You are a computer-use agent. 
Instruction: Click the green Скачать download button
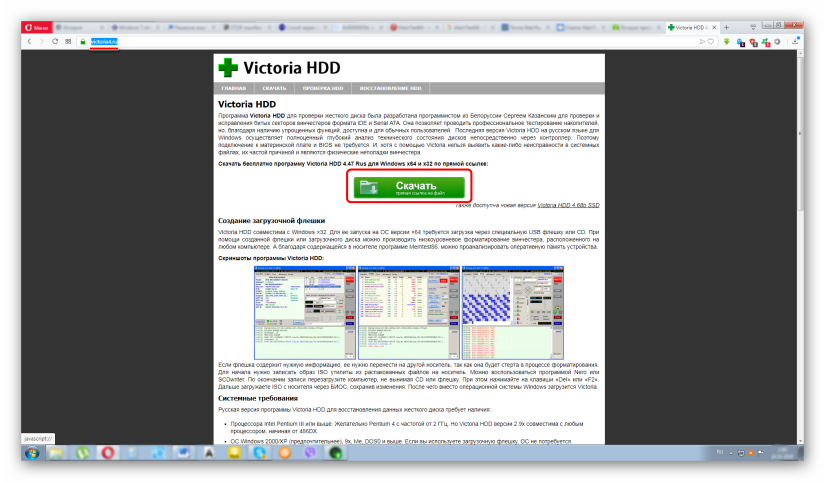410,186
